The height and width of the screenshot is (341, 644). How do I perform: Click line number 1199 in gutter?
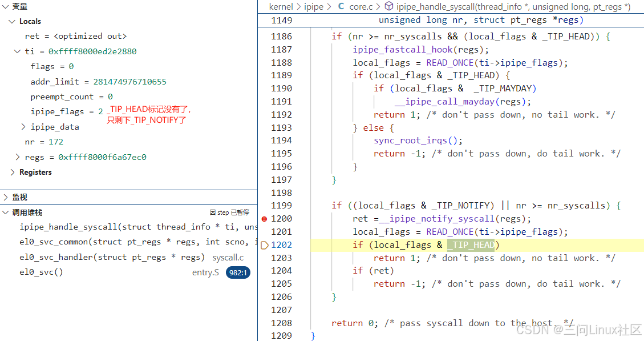281,206
